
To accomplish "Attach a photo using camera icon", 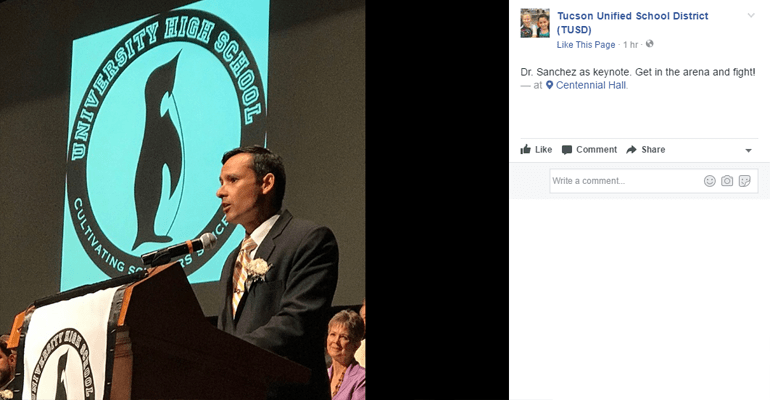I will [727, 181].
